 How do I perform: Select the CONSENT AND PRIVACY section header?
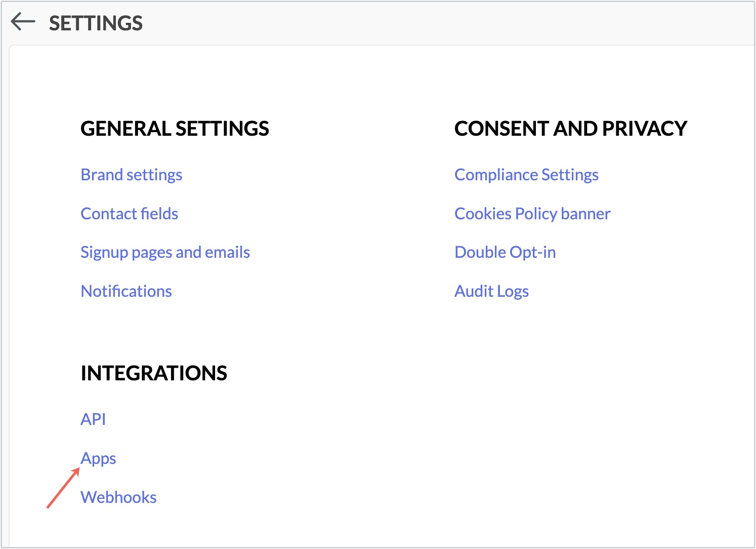point(571,129)
